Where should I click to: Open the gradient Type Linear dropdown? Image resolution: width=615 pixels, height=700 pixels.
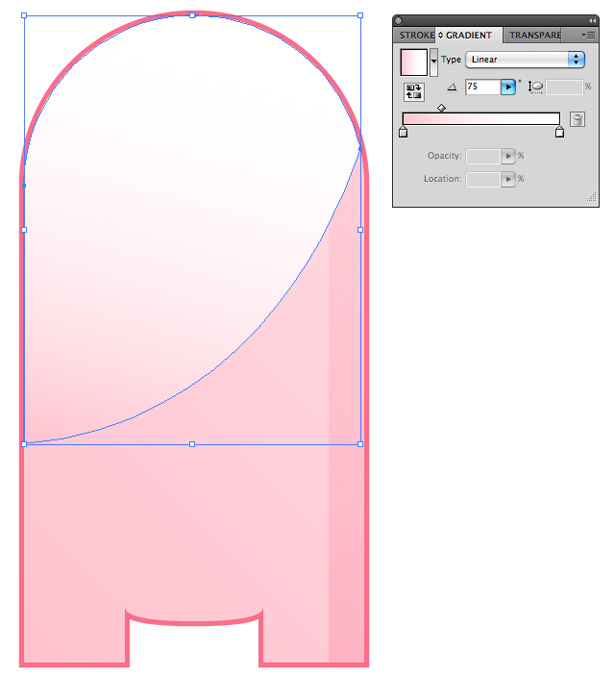[525, 59]
